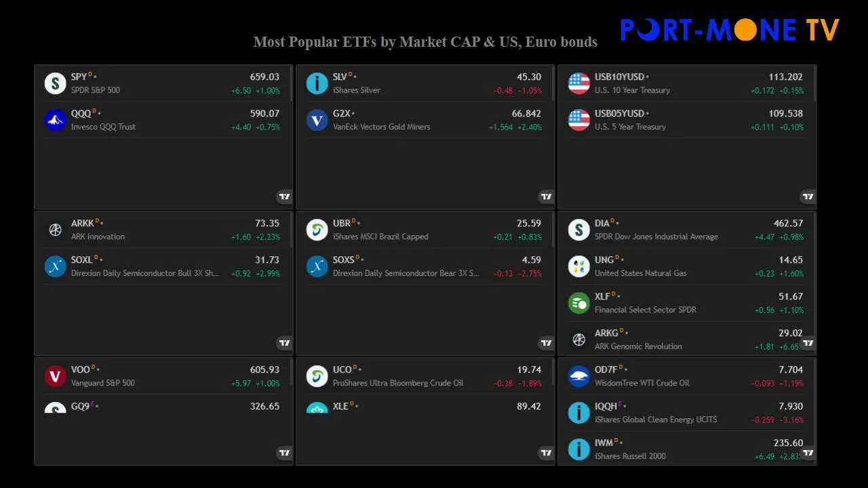
Task: Open the DIA ticker symbol link
Action: tap(602, 224)
